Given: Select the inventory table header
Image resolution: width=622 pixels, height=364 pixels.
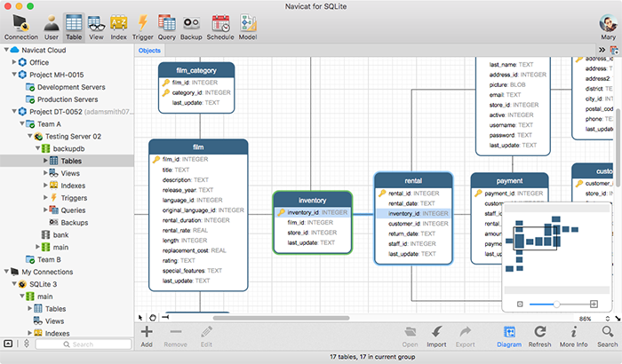Looking at the screenshot, I should [x=312, y=201].
